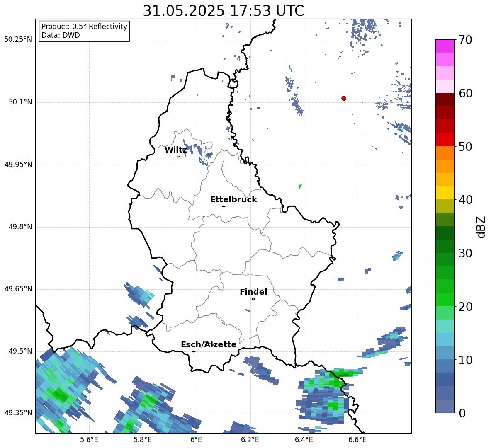The image size is (491, 448).
Task: Click the light blue colorbar swatch above 10
Action: pyautogui.click(x=445, y=353)
